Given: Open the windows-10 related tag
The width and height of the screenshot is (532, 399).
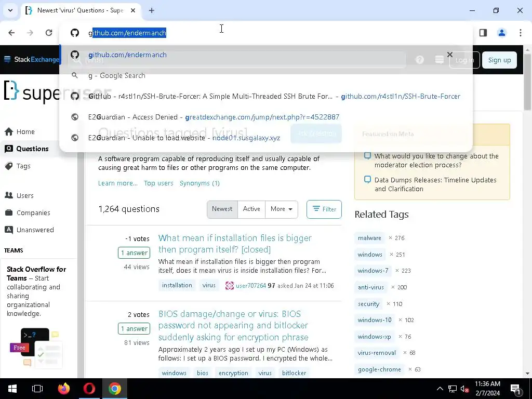Looking at the screenshot, I should (375, 320).
